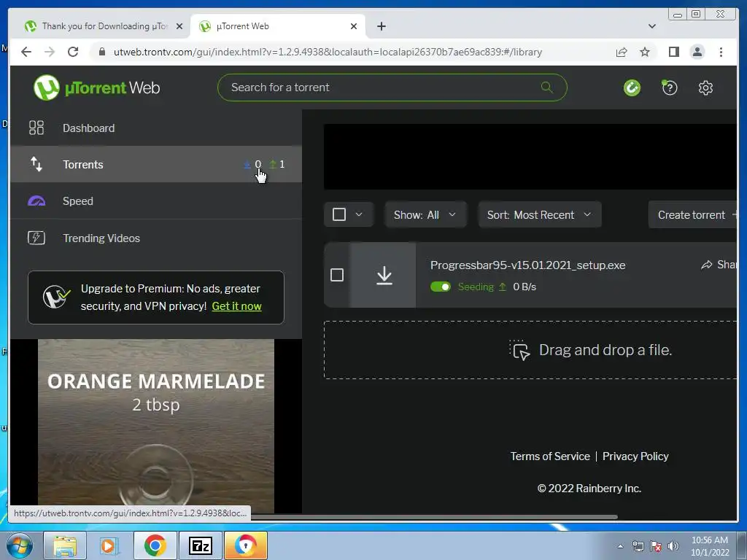Click the site lock padlock icon
Screen dimensions: 747x560
coord(102,52)
